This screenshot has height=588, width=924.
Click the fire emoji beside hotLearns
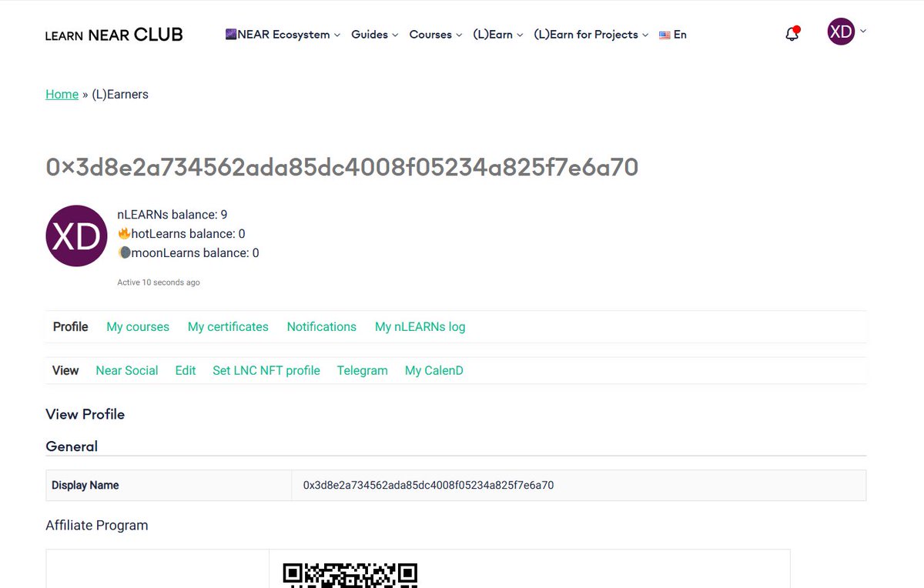(123, 233)
